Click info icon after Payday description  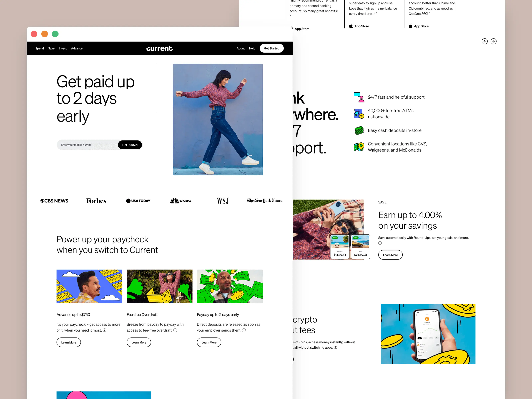(244, 331)
